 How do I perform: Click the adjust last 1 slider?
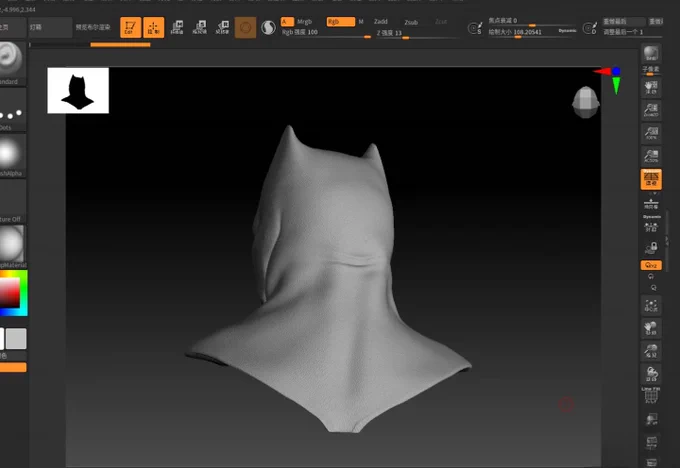click(x=632, y=32)
